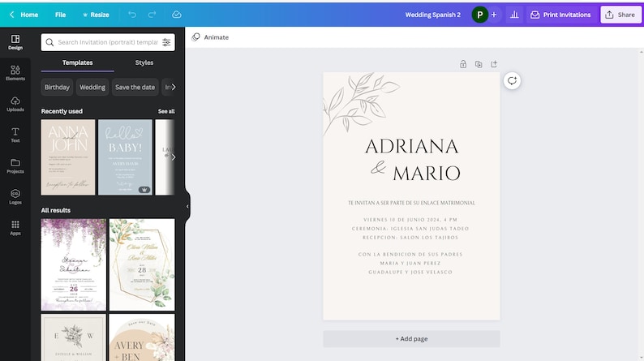This screenshot has height=361, width=644.
Task: Switch to the Templates tab
Action: pos(77,62)
